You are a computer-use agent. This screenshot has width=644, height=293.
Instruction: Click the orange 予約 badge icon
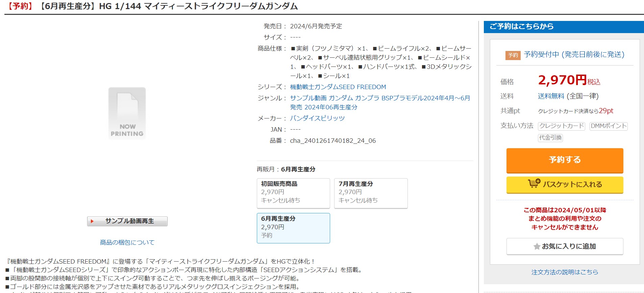coord(513,55)
